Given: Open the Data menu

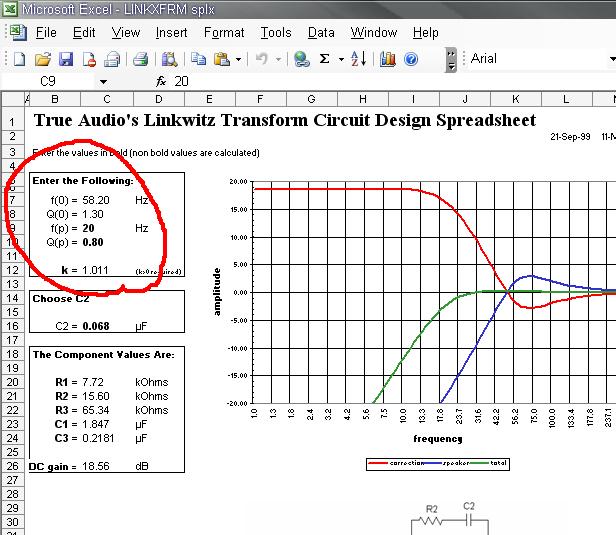Looking at the screenshot, I should [321, 33].
